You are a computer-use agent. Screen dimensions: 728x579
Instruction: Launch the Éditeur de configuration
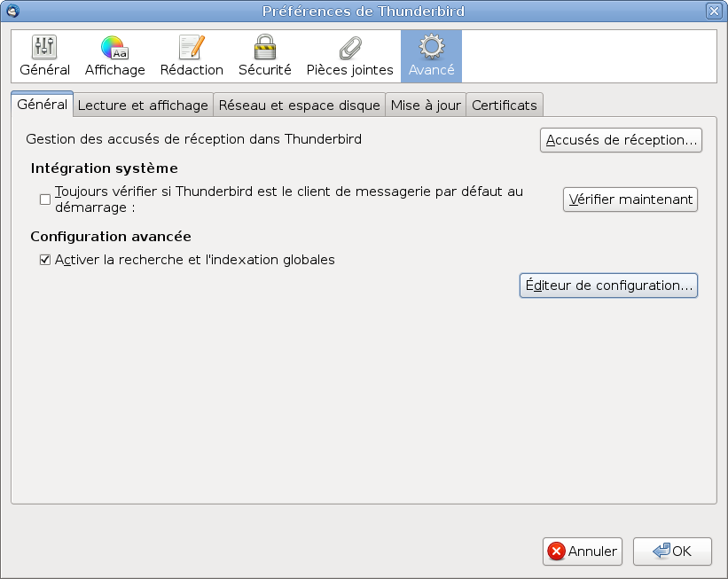point(608,286)
